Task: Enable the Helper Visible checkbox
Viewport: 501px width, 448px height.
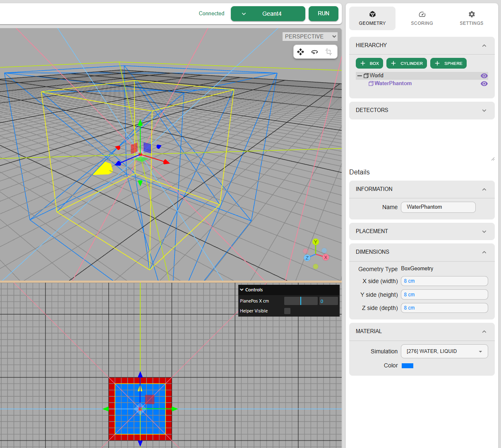Action: pyautogui.click(x=287, y=311)
